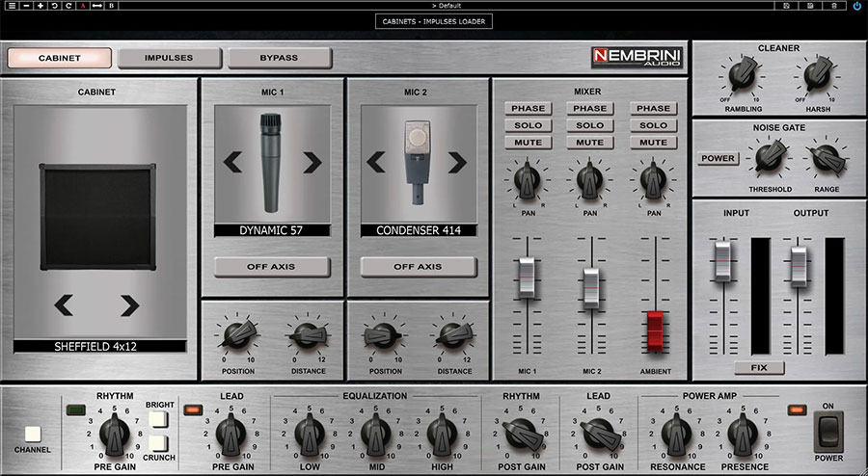Open the hamburger menu in the top toolbar
The height and width of the screenshot is (476, 868).
pos(12,6)
